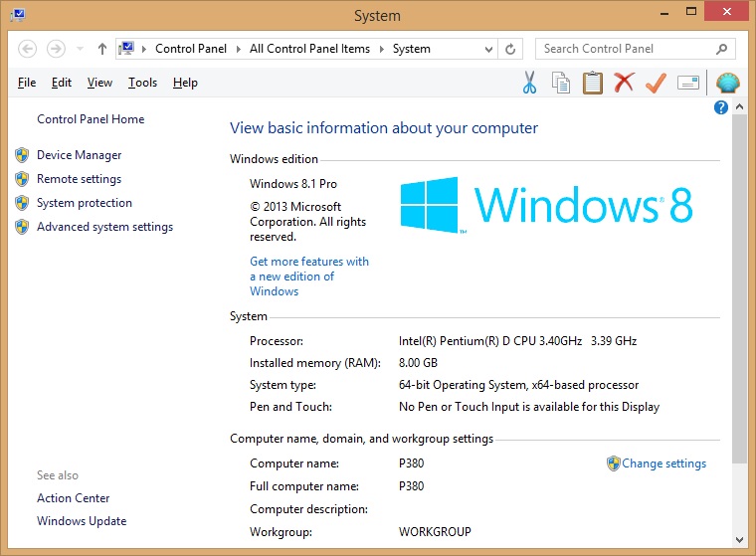Minimize the System window

(x=664, y=12)
